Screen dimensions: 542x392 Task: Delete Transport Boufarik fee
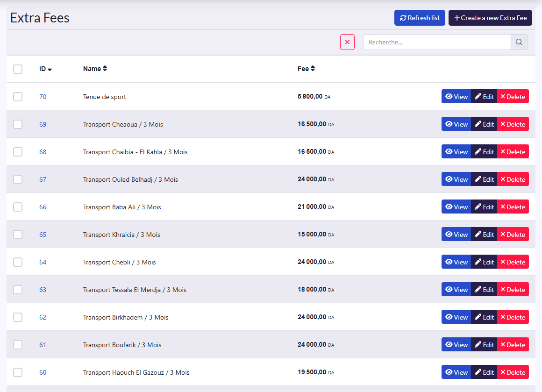pos(513,344)
